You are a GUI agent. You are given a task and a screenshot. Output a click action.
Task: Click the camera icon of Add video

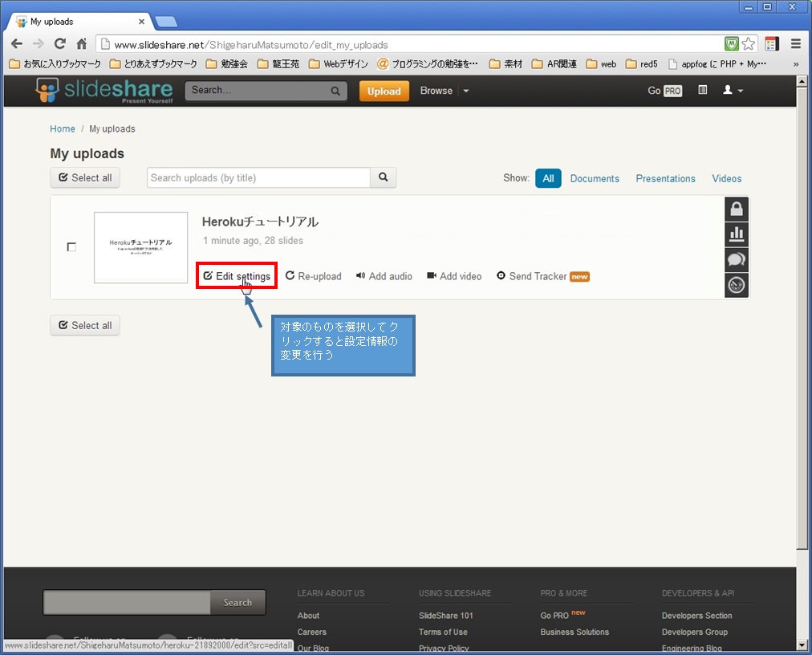coord(432,275)
